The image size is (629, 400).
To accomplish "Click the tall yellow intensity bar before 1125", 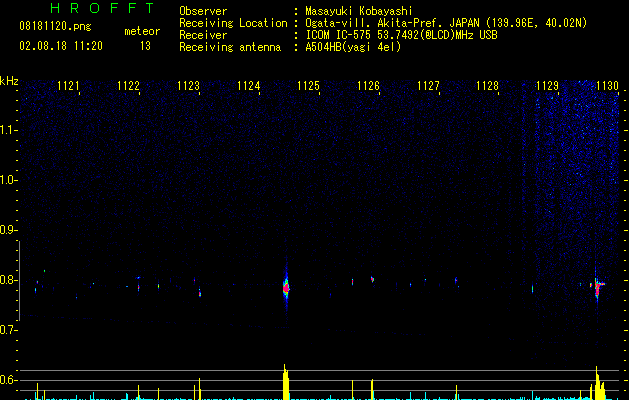I will tap(286, 382).
